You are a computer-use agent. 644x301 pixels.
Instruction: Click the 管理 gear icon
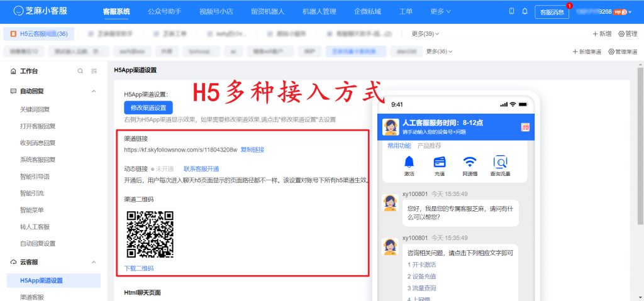pyautogui.click(x=621, y=34)
